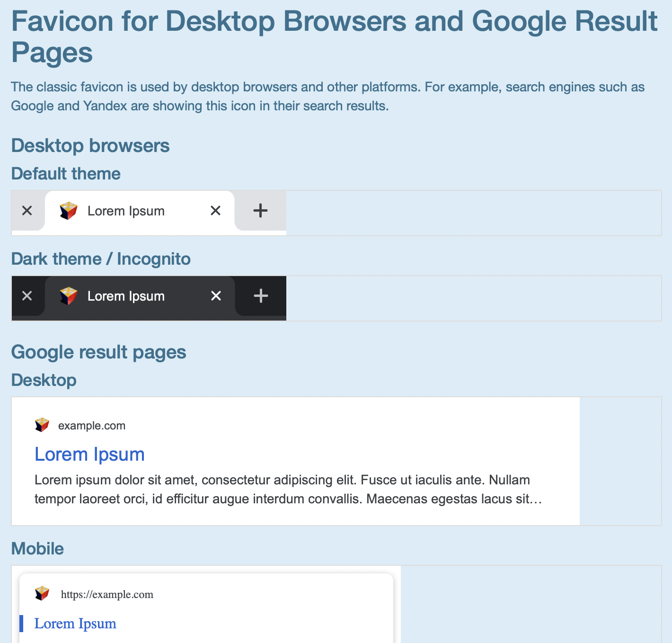Viewport: 672px width, 643px height.
Task: Click the favicon in the Mobile search result
Action: pyautogui.click(x=42, y=593)
